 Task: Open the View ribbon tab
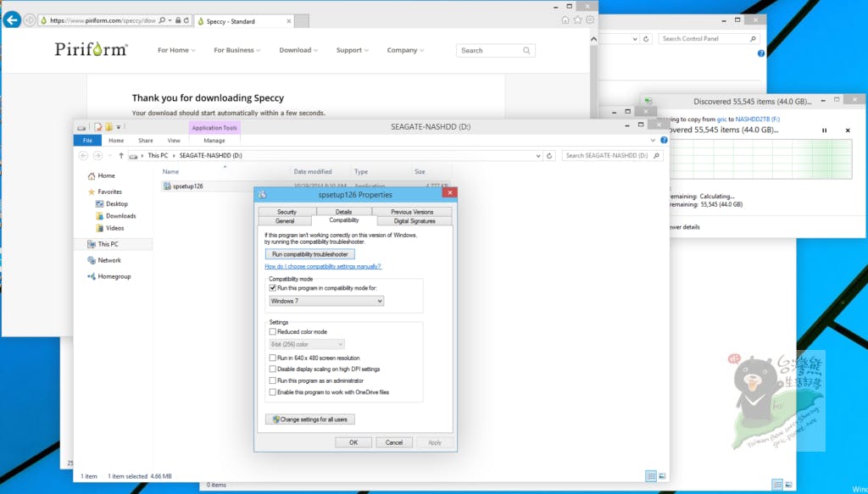174,141
